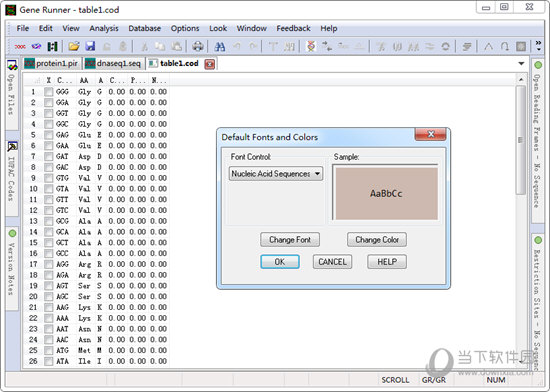The image size is (550, 392).
Task: Click the Undo arrow icon
Action: 237,46
